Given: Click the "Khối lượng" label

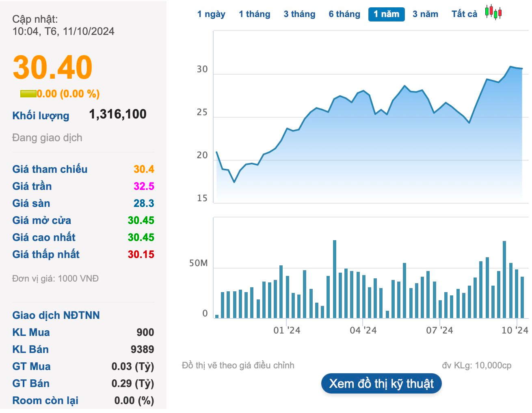Looking at the screenshot, I should pos(41,116).
